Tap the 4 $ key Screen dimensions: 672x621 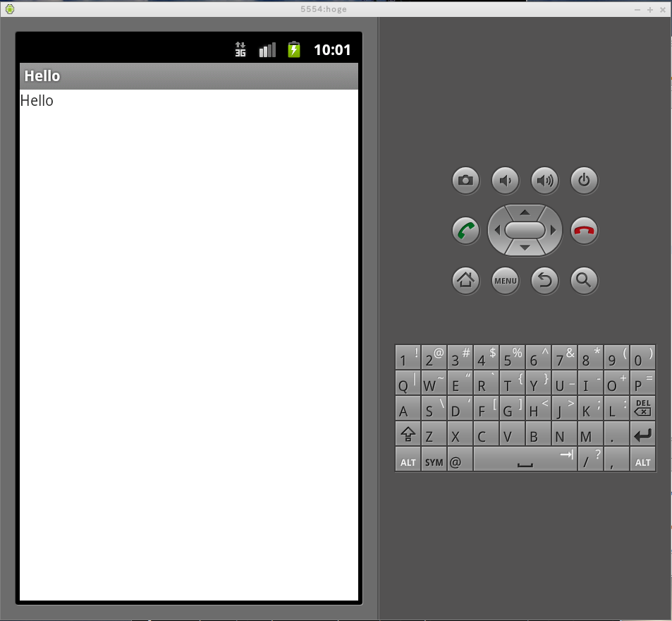[x=487, y=357]
